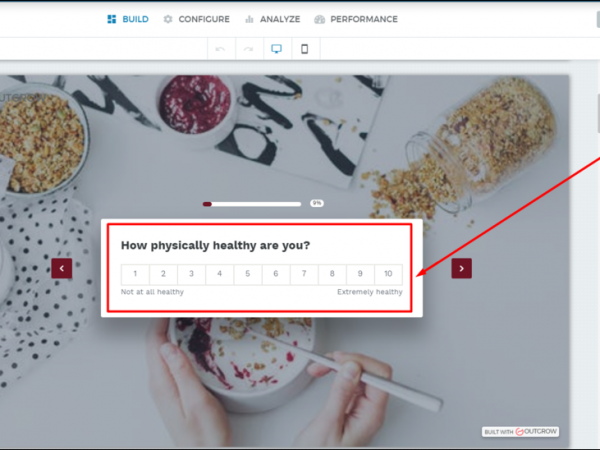
Task: Click the redo arrow icon
Action: click(x=249, y=49)
